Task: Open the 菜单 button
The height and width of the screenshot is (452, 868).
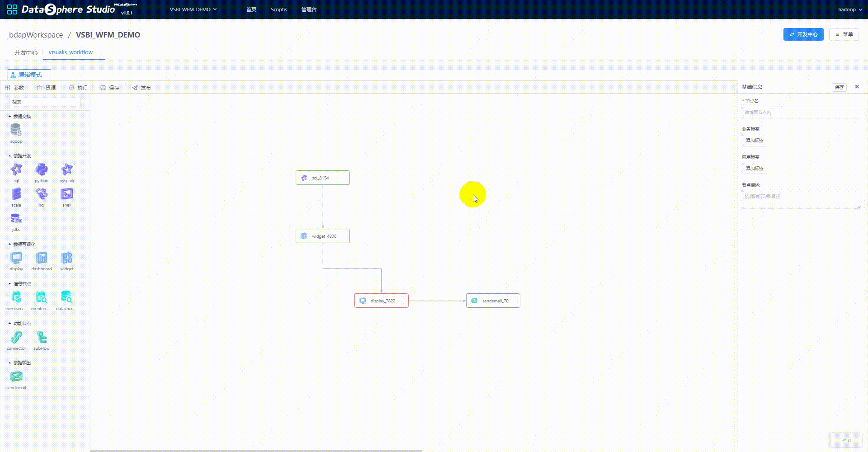Action: 844,34
